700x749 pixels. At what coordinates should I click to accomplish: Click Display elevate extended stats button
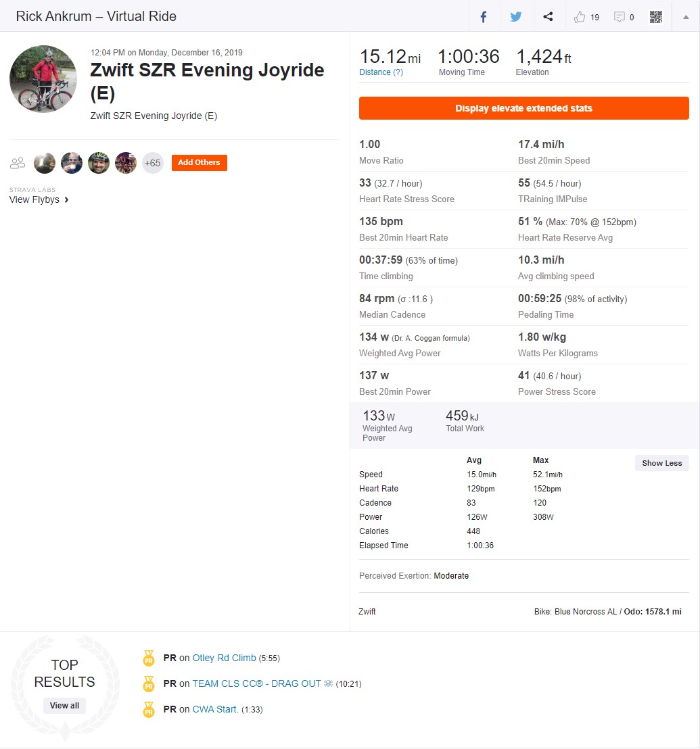click(x=523, y=108)
